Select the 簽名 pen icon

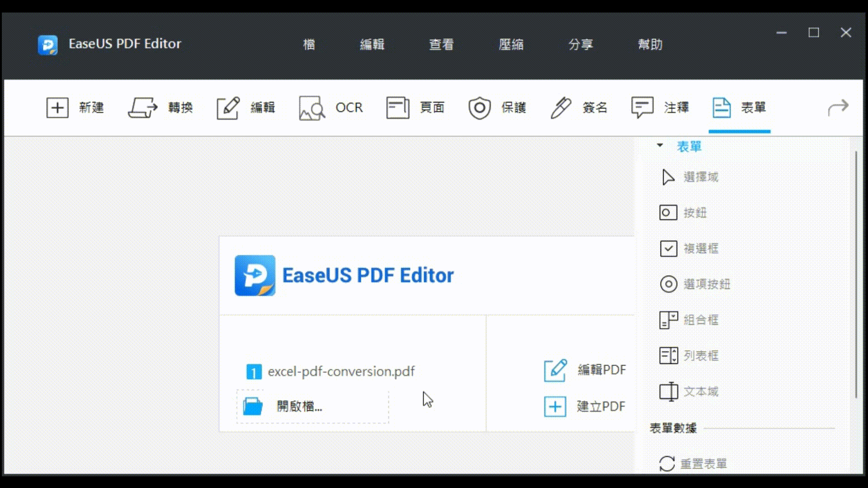click(x=561, y=108)
